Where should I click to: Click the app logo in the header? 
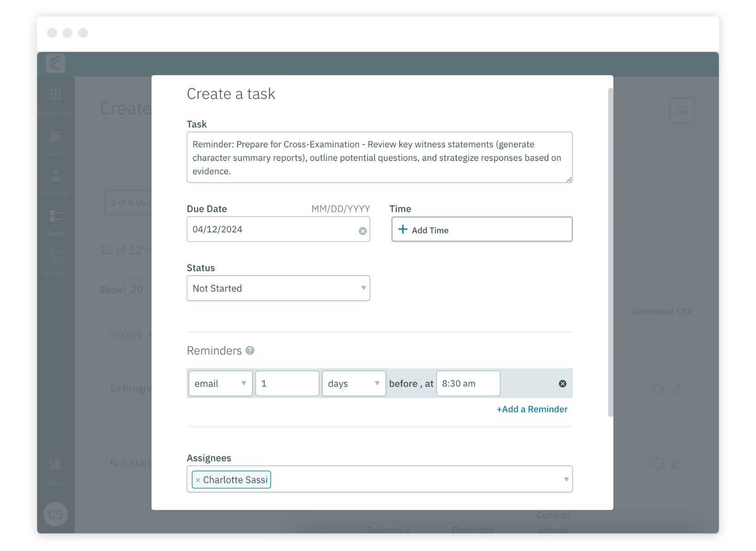(55, 63)
